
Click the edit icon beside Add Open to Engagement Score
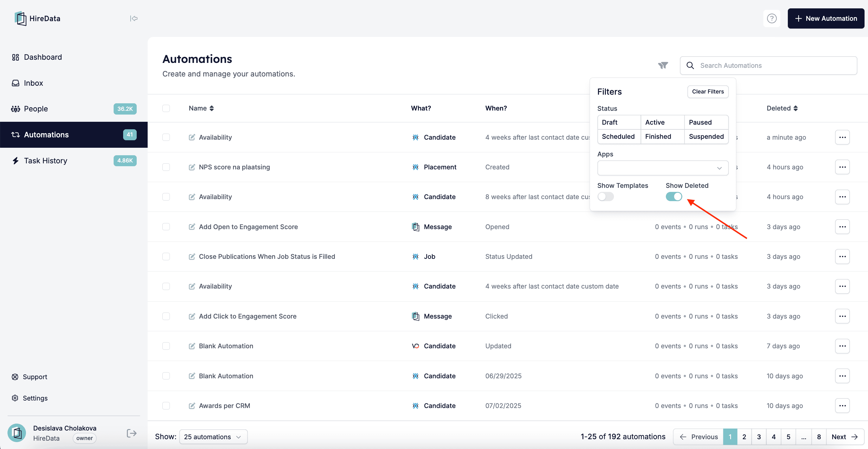click(192, 227)
